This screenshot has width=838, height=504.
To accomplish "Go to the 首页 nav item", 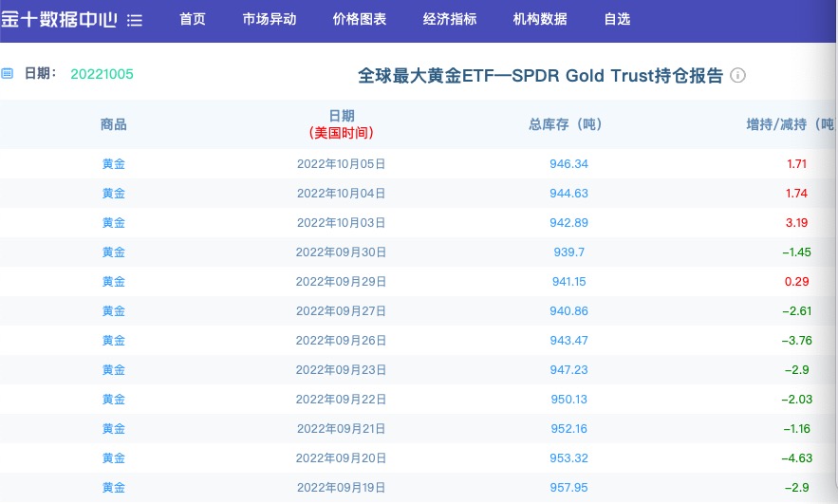I will (x=193, y=20).
